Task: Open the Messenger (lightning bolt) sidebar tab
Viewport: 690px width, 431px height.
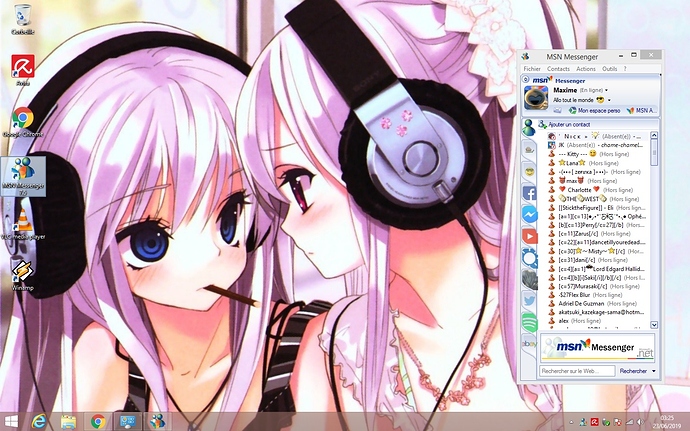Action: click(529, 214)
